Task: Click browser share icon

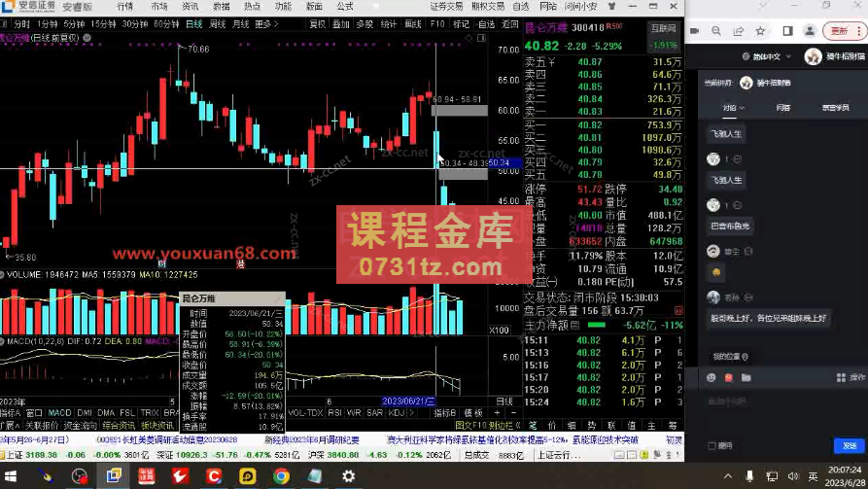Action: [738, 31]
